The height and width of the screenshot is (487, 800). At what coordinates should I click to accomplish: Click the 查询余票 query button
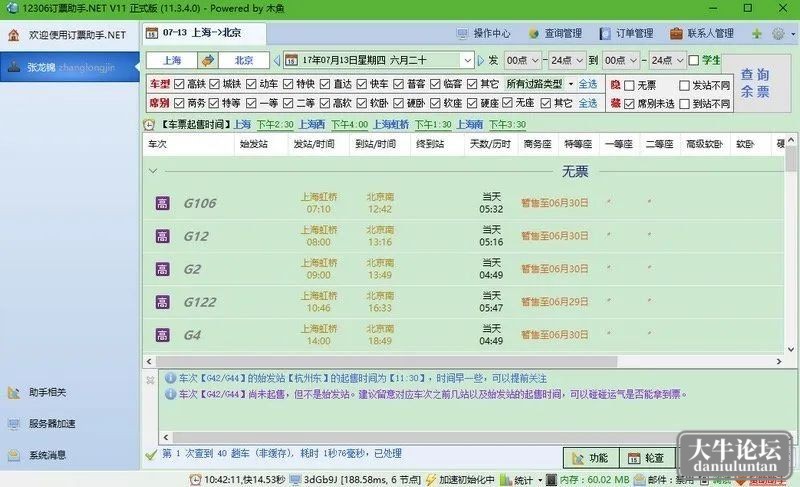755,83
